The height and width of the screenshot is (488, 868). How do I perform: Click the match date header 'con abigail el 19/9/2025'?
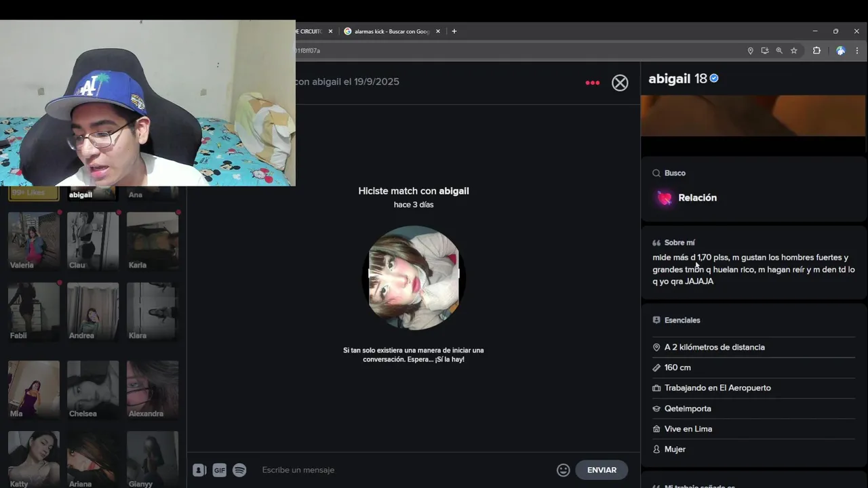point(347,81)
